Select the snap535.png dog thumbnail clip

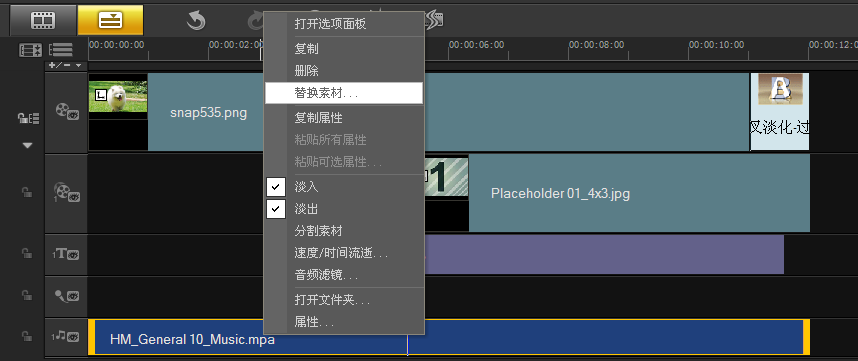pos(118,96)
